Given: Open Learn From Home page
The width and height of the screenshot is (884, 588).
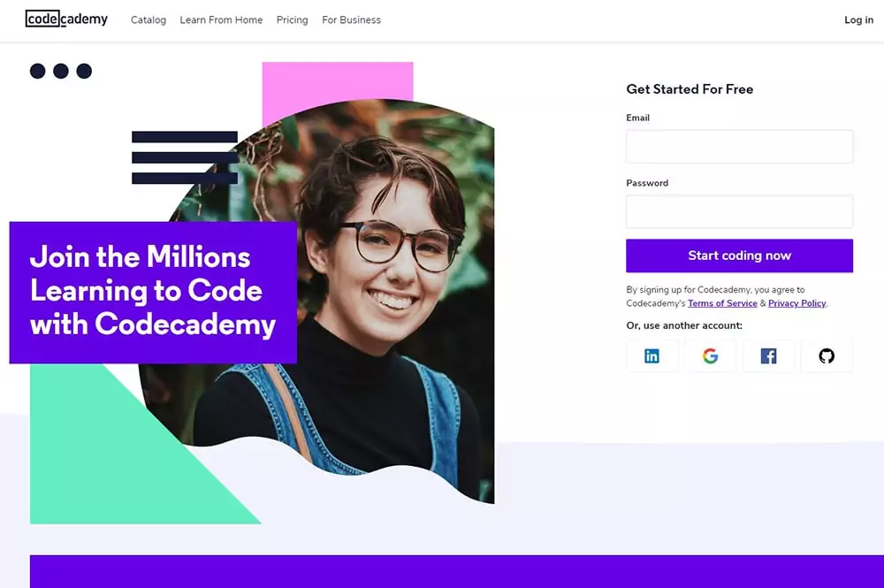Looking at the screenshot, I should tap(221, 19).
